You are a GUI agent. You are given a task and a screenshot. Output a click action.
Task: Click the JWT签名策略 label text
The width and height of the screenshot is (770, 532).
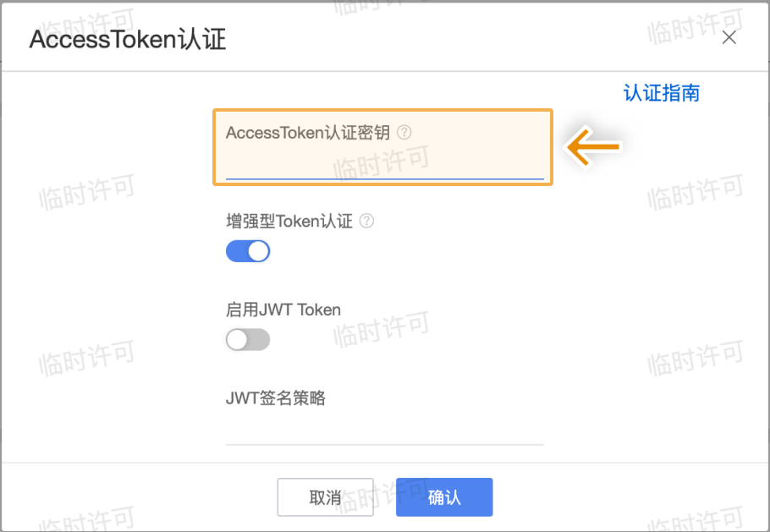(x=276, y=398)
